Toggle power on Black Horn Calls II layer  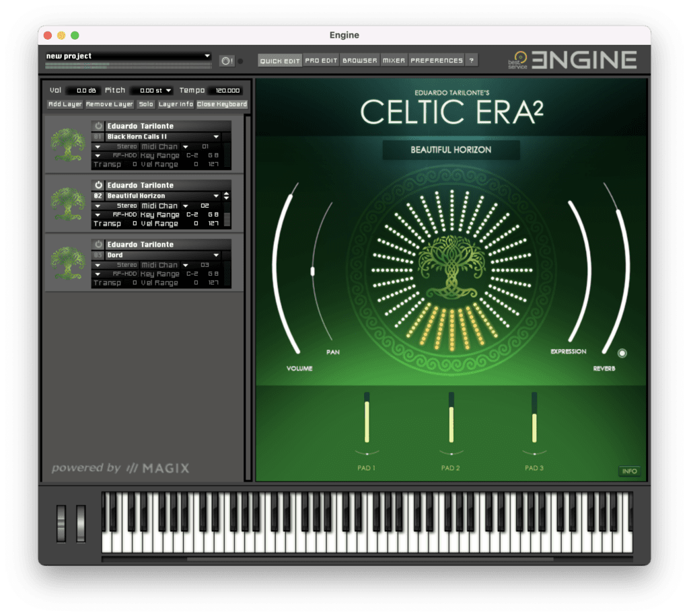[x=98, y=126]
